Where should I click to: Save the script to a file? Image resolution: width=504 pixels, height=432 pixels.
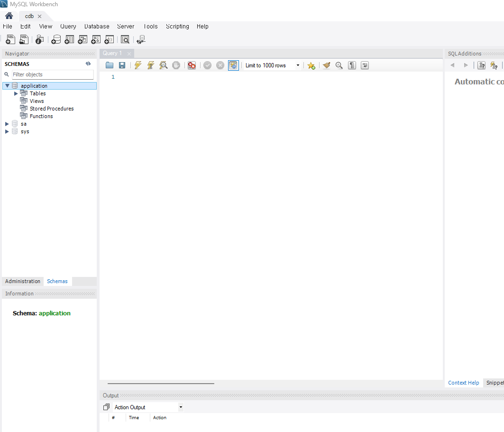[x=122, y=65]
